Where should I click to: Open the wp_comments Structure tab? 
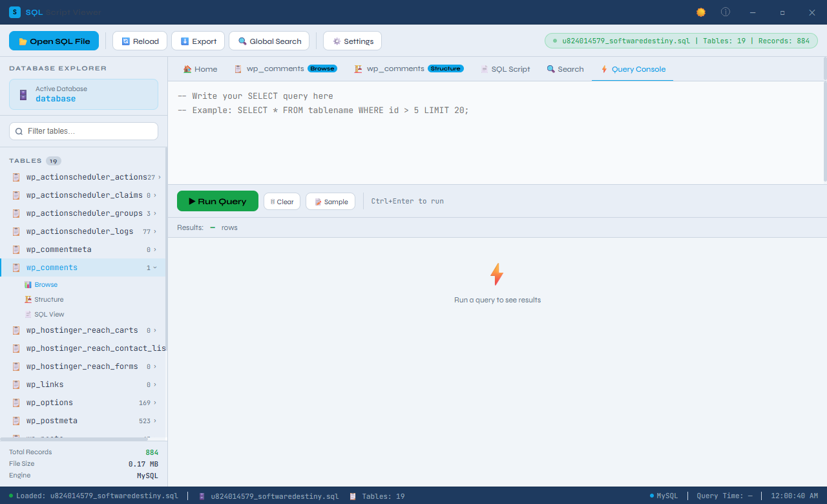tap(408, 69)
